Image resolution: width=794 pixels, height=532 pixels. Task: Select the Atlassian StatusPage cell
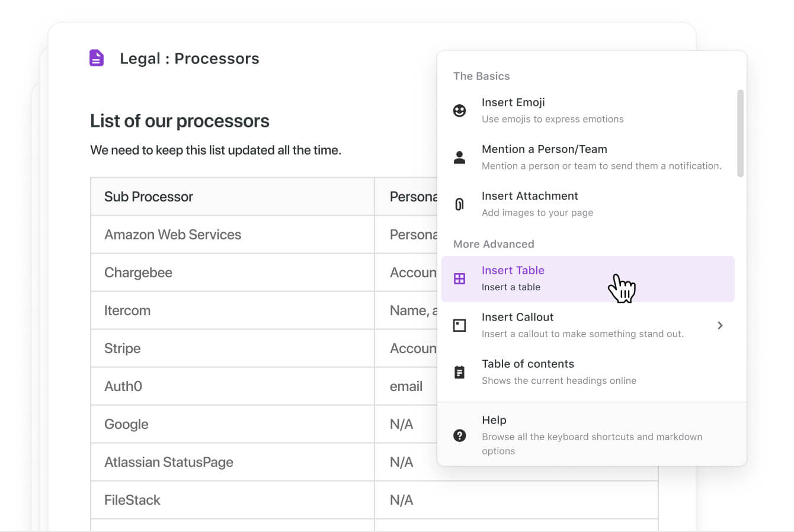[232, 462]
